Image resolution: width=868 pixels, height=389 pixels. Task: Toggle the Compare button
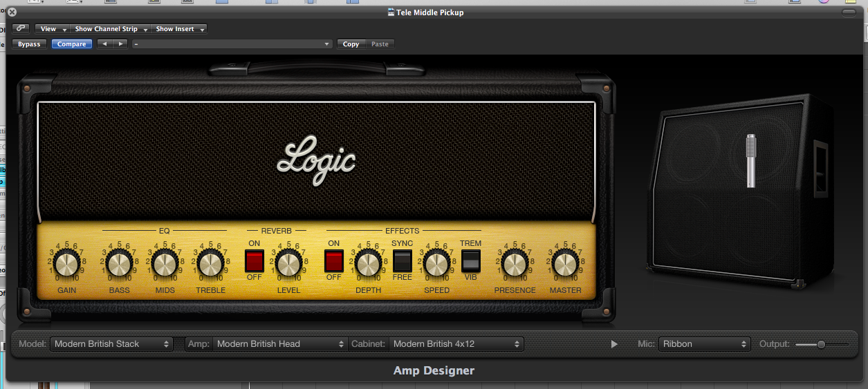(x=72, y=44)
